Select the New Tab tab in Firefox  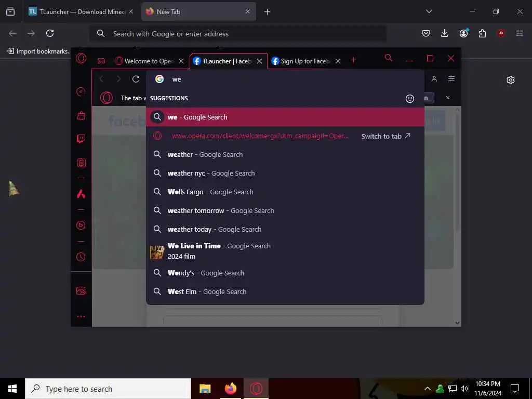pos(198,11)
